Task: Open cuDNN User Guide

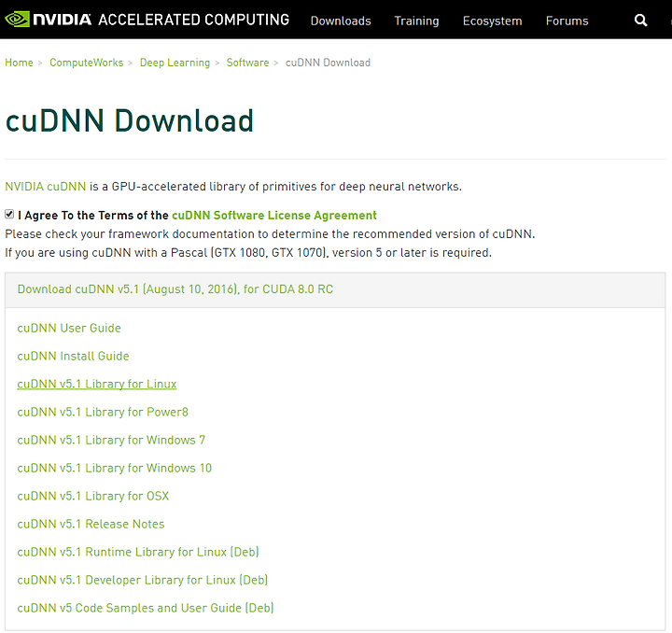Action: [x=69, y=328]
